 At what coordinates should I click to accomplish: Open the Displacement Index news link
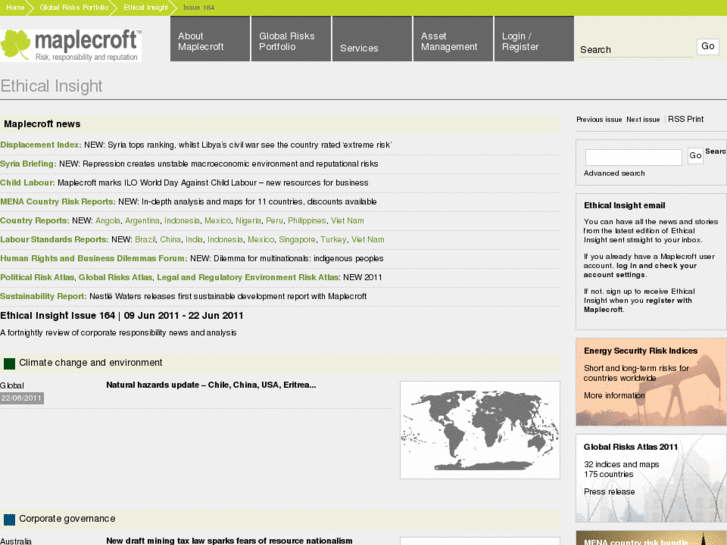tap(40, 145)
